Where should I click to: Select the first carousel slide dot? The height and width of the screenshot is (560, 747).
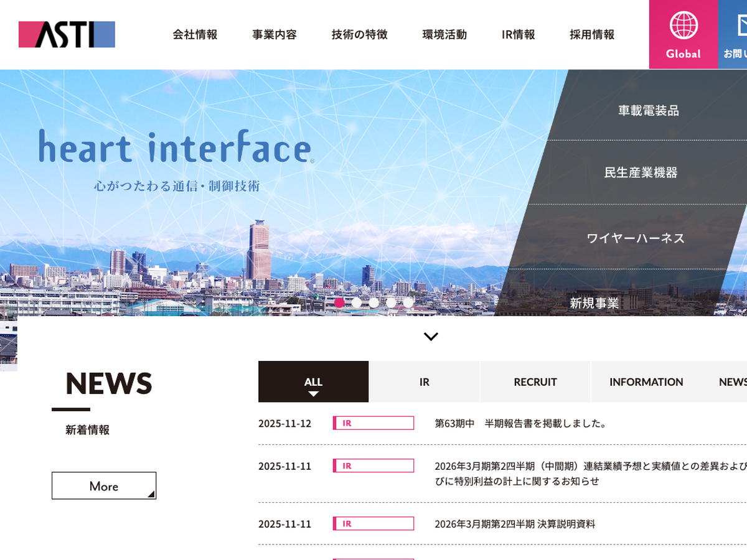pos(339,302)
